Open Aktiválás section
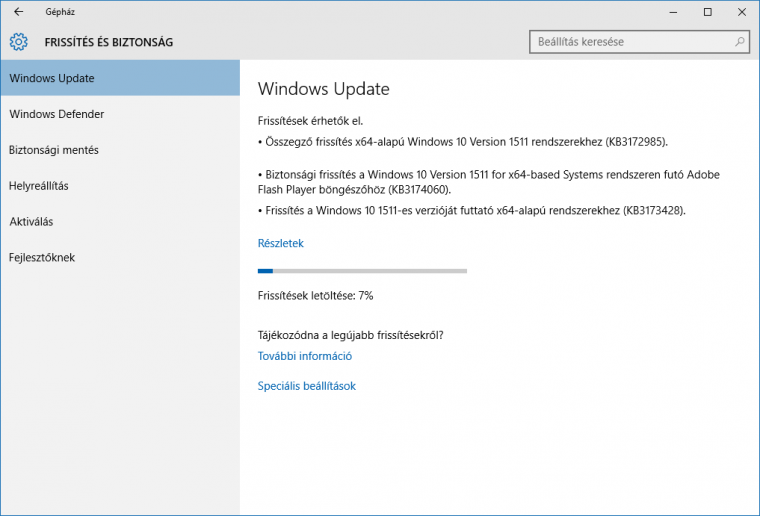Viewport: 760px width, 516px height. [x=120, y=221]
